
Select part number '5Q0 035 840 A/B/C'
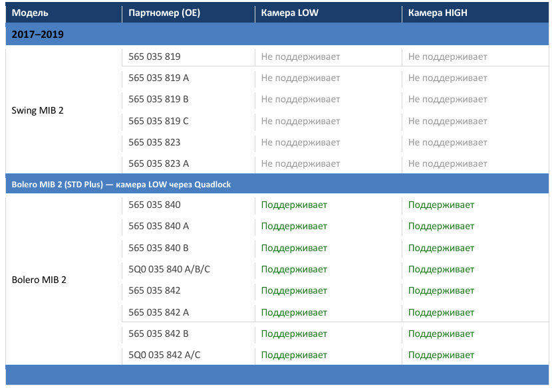tap(169, 269)
